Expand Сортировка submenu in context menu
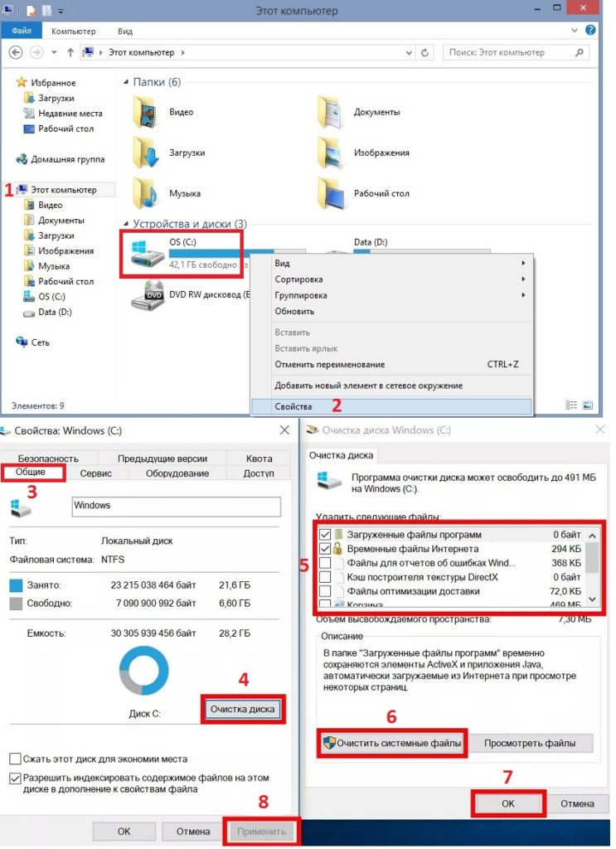The image size is (616, 849). click(x=523, y=279)
